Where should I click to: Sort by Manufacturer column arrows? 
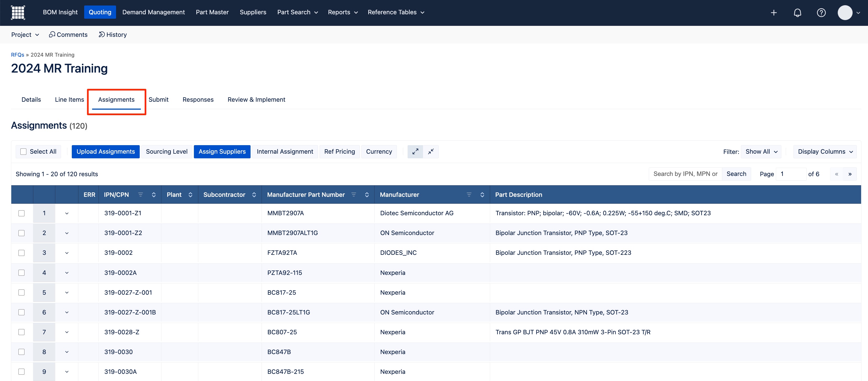(482, 195)
